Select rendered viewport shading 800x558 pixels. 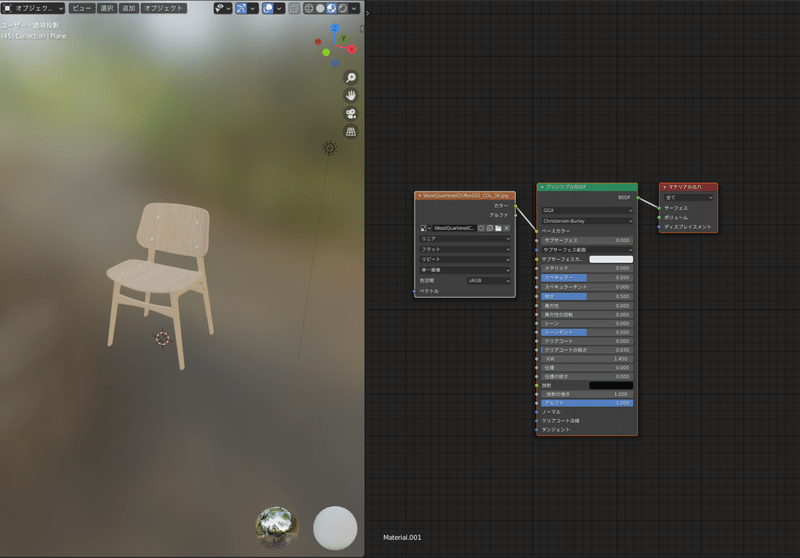[x=342, y=8]
